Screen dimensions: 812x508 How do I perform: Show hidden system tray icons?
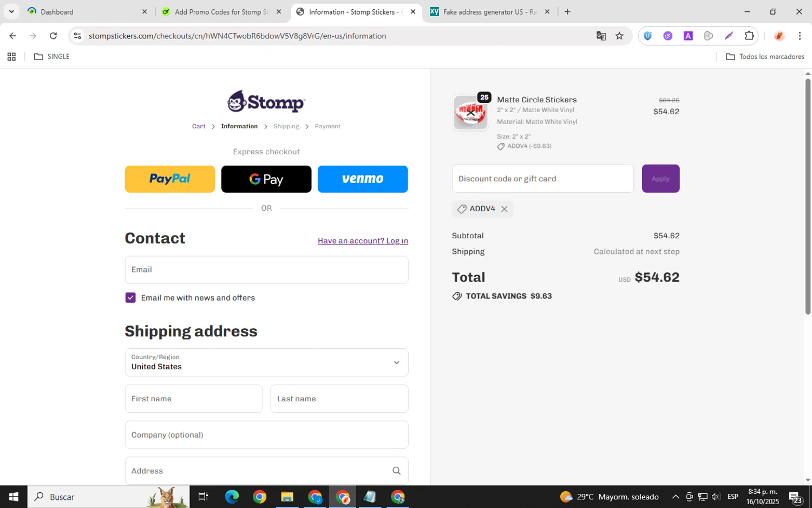pyautogui.click(x=676, y=497)
